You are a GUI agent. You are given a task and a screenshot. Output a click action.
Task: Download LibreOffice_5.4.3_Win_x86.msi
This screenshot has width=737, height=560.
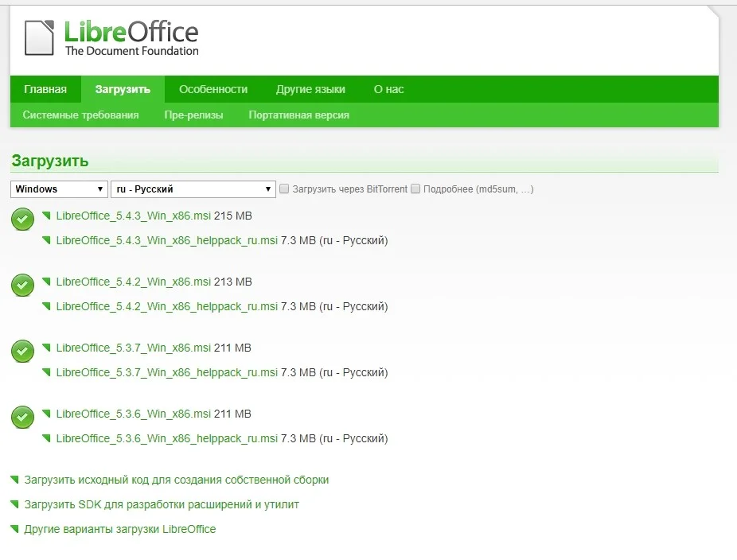coord(134,216)
